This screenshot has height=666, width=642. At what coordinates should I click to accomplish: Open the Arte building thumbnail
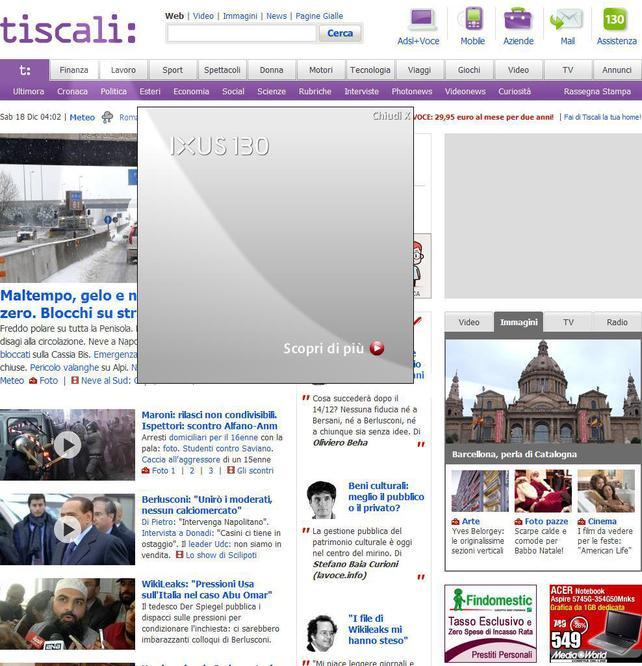click(x=480, y=491)
